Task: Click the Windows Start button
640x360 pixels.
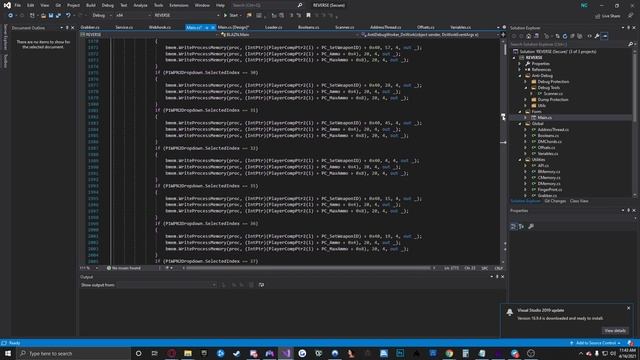Action: 8,353
